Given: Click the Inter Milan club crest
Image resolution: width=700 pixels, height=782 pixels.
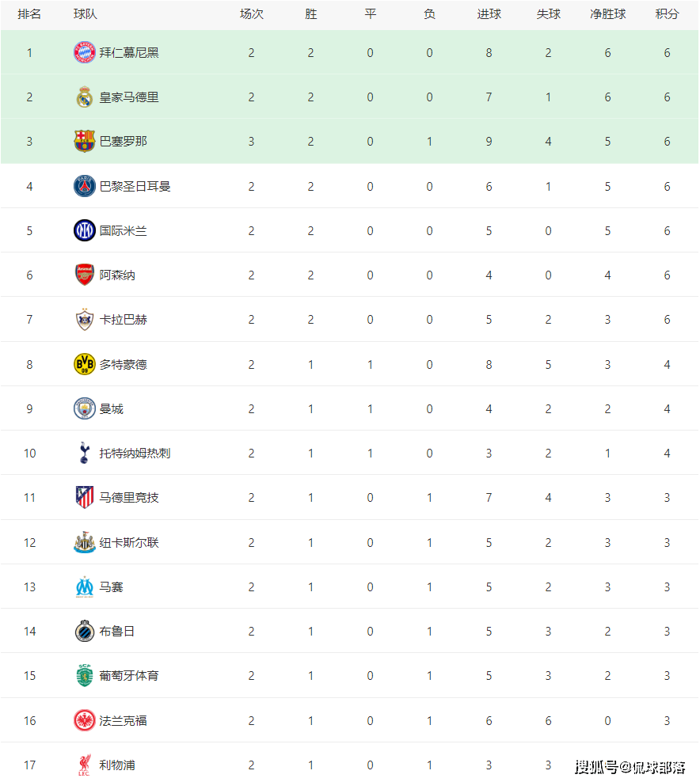Looking at the screenshot, I should [84, 231].
